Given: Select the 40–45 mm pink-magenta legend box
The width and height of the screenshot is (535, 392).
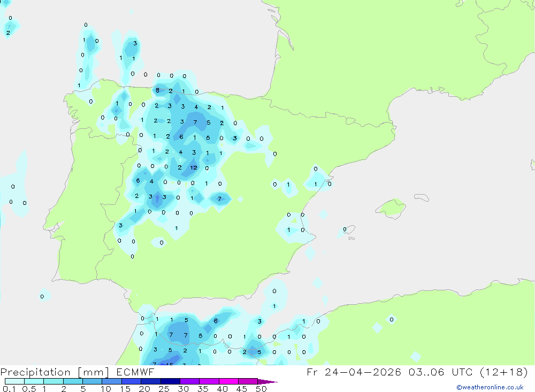Looking at the screenshot, I should (228, 381).
